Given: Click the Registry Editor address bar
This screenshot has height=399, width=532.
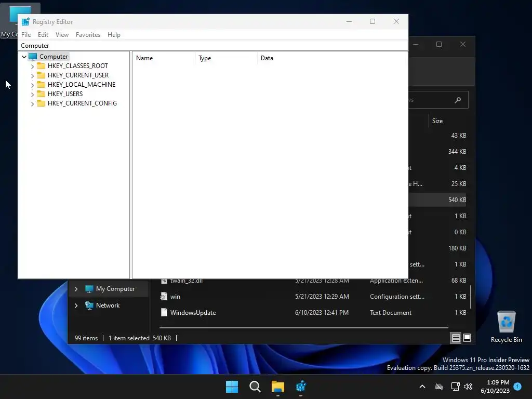Looking at the screenshot, I should (x=212, y=46).
